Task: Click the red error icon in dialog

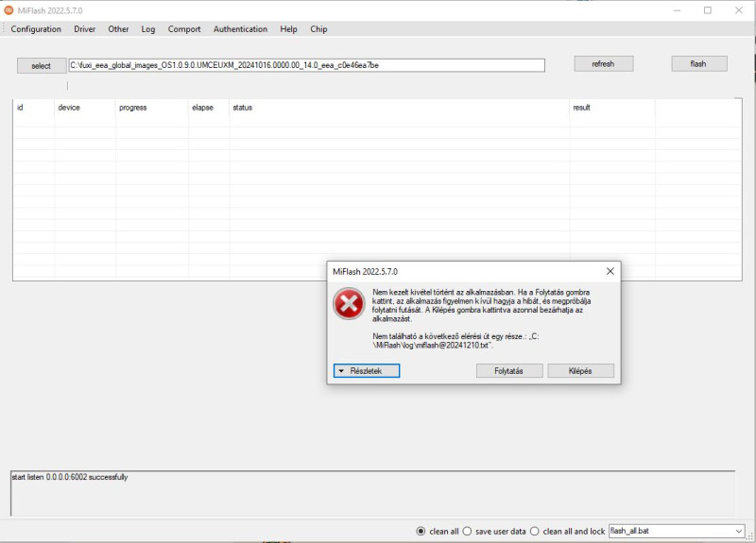Action: click(x=349, y=303)
